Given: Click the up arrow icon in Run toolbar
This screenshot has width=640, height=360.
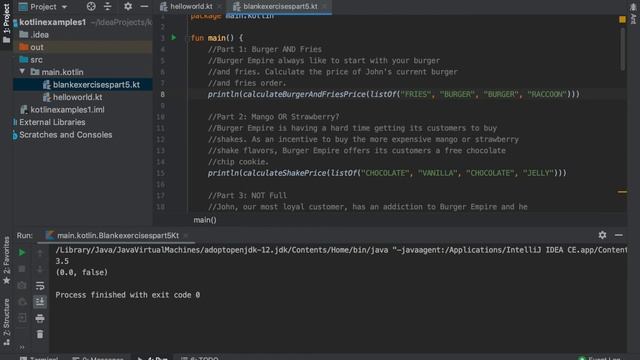Looking at the screenshot, I should [40, 253].
